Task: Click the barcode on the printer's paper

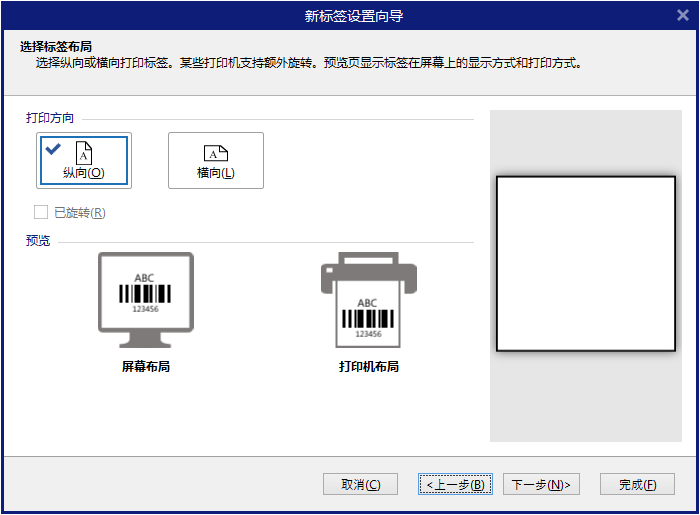Action: (368, 319)
